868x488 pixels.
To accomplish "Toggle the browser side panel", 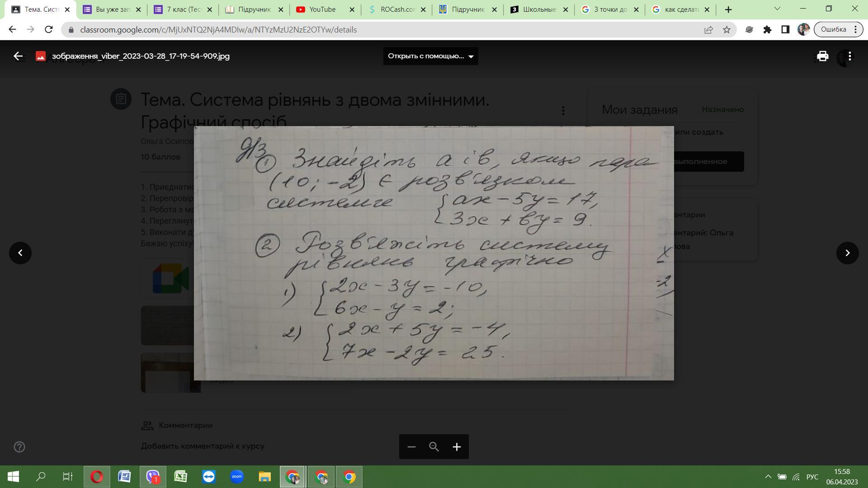I will 785,30.
